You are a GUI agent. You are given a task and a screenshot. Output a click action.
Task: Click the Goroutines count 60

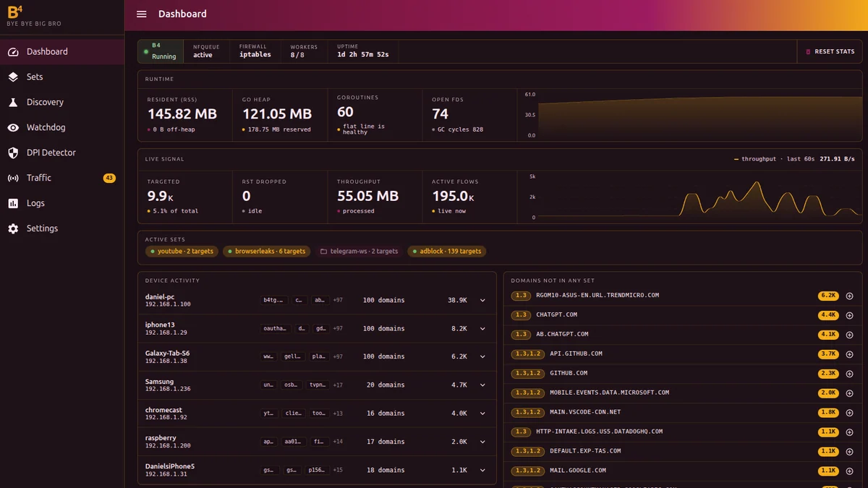point(345,111)
